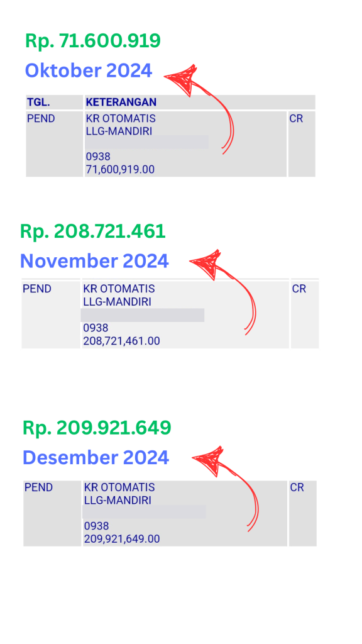The height and width of the screenshot is (644, 362).
Task: Click the Oktober 2024 label
Action: tap(89, 70)
